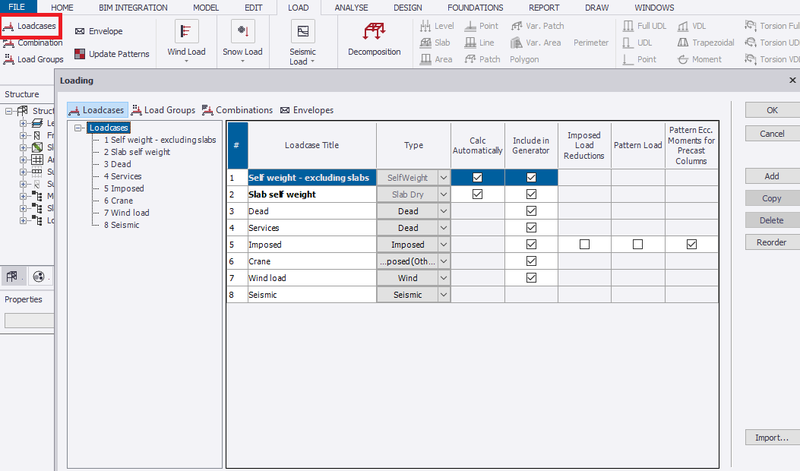The width and height of the screenshot is (800, 471).
Task: Select the Area load tool
Action: (x=436, y=59)
